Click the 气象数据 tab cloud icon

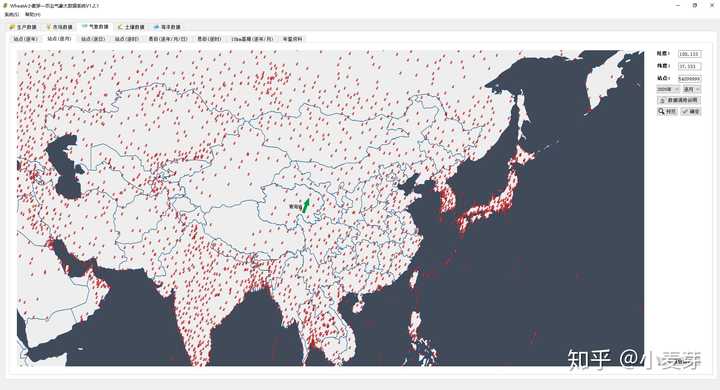coord(85,27)
